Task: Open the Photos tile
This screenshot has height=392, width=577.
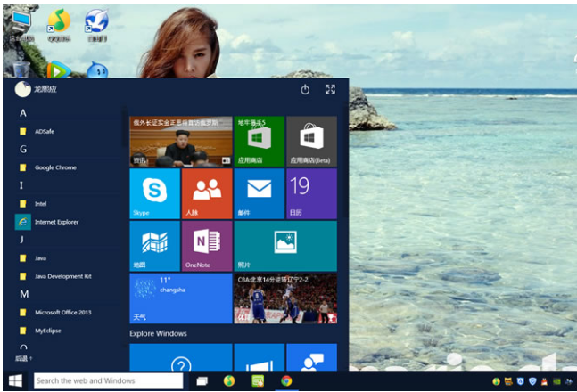Action: tap(284, 245)
